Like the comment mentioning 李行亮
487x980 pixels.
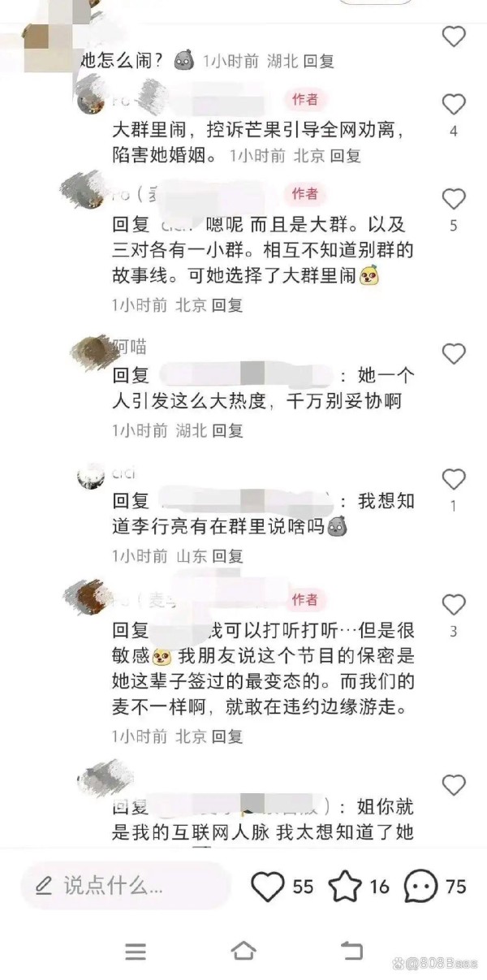pos(454,478)
